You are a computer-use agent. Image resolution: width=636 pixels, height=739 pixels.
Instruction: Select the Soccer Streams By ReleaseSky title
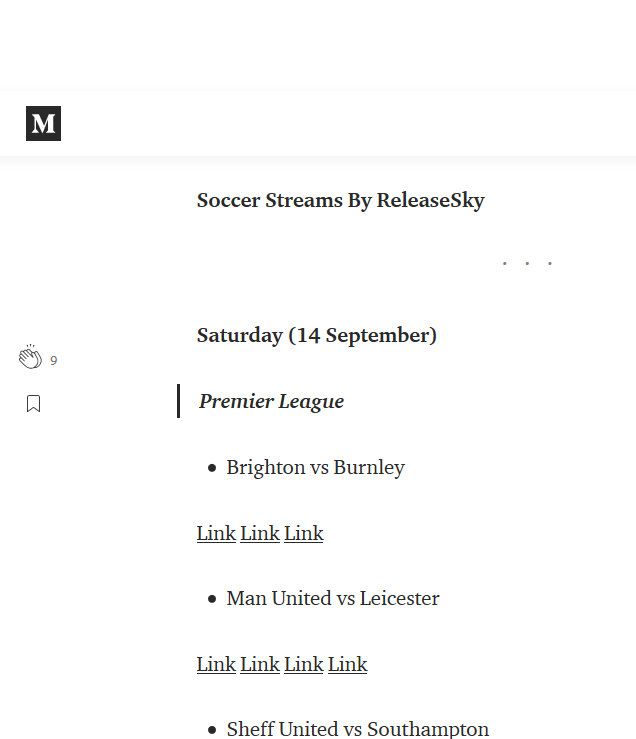pos(341,201)
